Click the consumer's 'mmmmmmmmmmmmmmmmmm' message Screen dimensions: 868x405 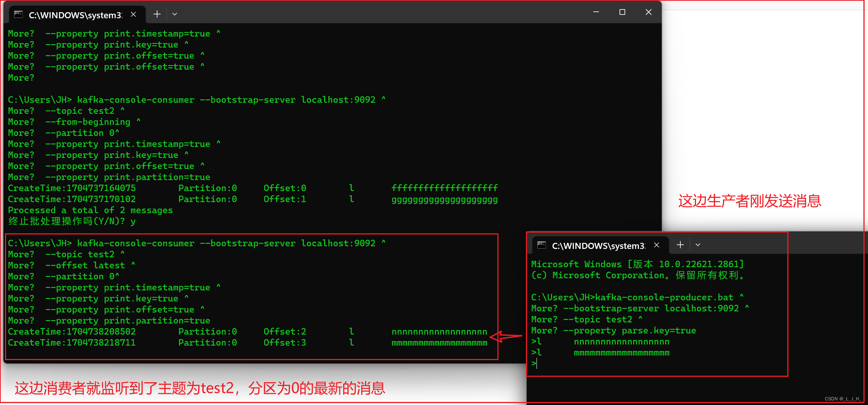(440, 343)
